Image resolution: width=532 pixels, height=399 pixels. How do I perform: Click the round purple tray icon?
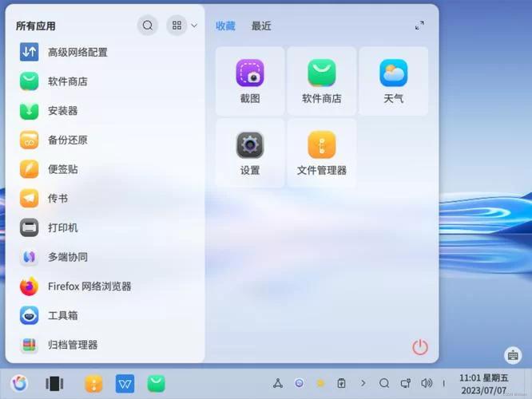coord(300,383)
